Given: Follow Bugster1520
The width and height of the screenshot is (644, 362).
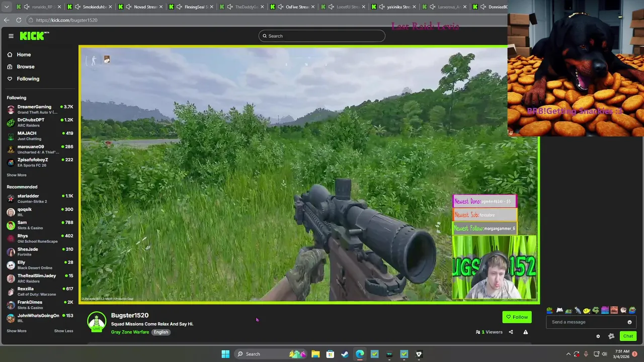Looking at the screenshot, I should click(517, 317).
